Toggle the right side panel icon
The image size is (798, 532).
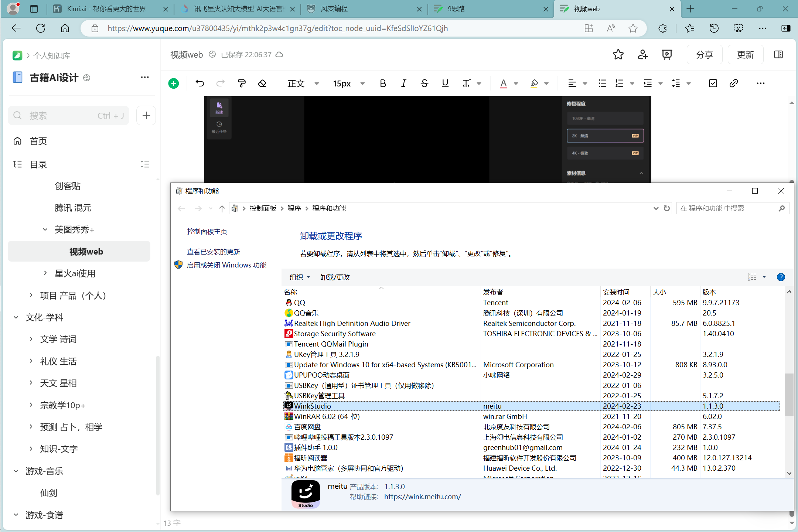pos(778,55)
